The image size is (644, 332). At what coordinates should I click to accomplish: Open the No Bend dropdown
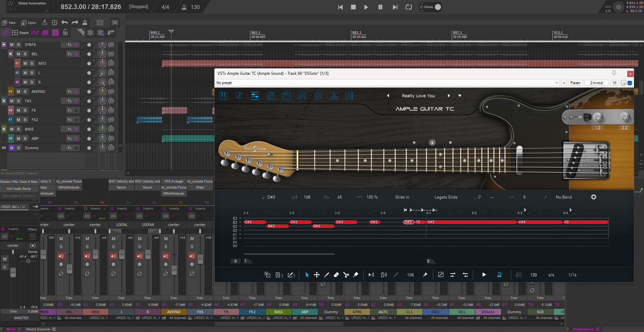click(x=564, y=197)
